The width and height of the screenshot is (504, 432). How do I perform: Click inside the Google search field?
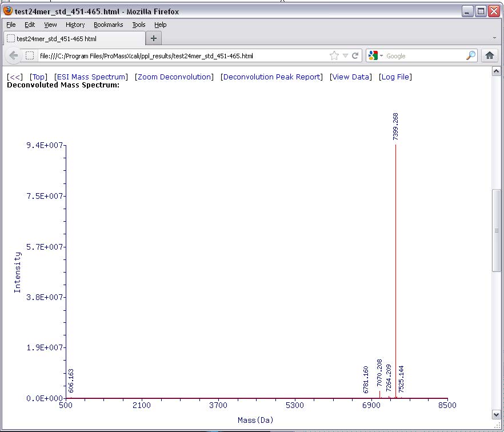click(423, 56)
